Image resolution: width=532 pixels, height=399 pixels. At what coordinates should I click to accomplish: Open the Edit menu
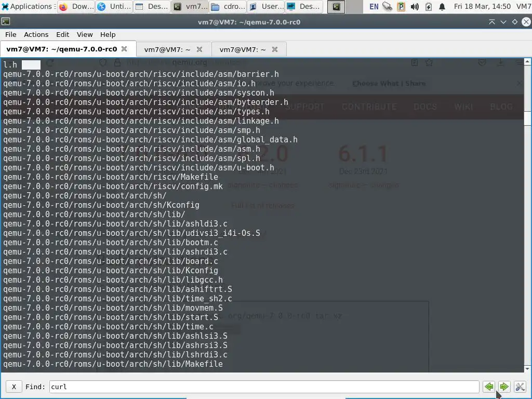pyautogui.click(x=62, y=35)
